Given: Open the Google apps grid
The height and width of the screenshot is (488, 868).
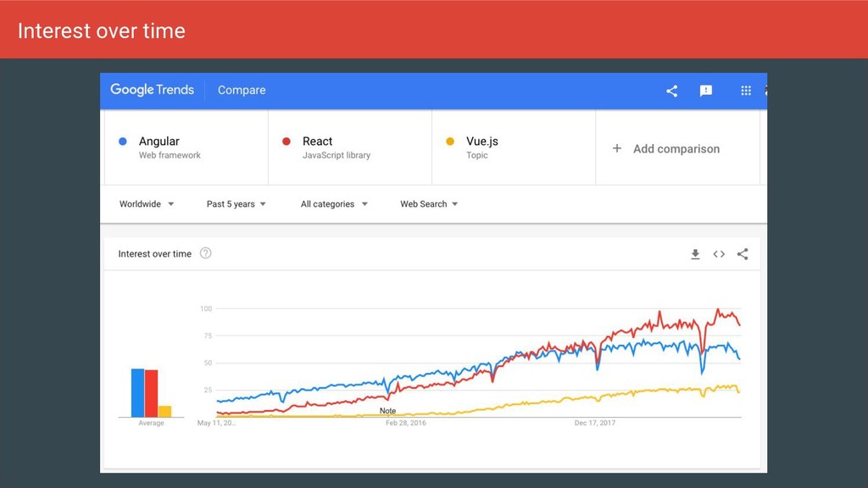Looking at the screenshot, I should pyautogui.click(x=746, y=91).
